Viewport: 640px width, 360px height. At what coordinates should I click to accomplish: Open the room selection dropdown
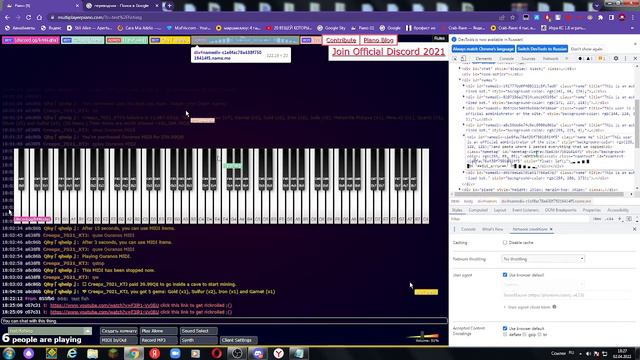[49, 331]
